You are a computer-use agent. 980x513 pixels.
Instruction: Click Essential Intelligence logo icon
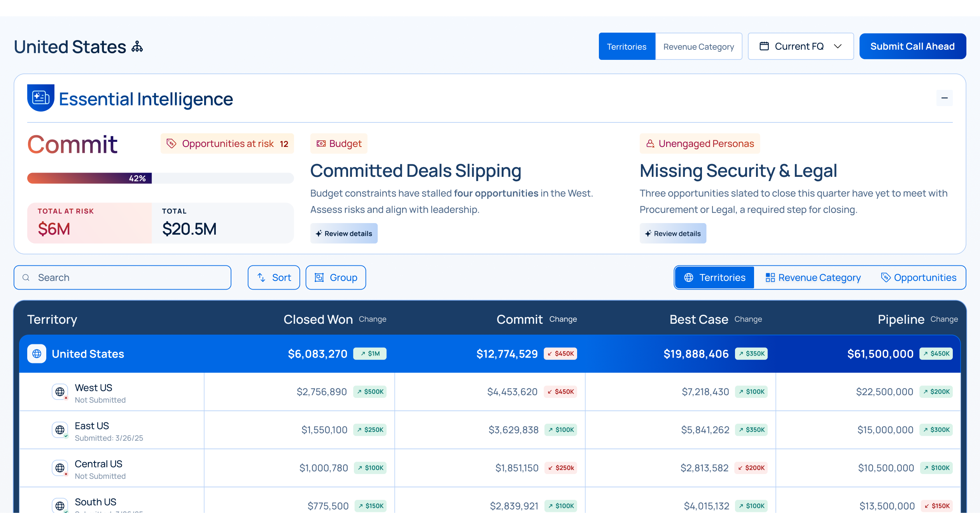tap(40, 98)
